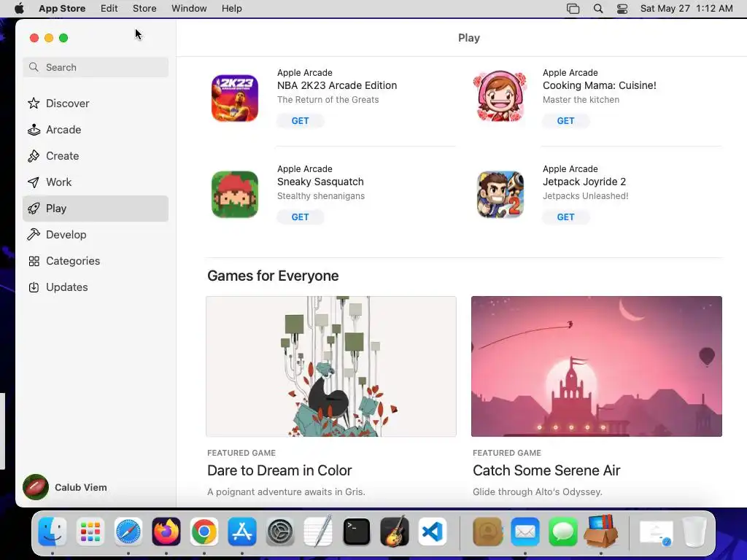
Task: Open the Window menu
Action: tap(189, 9)
